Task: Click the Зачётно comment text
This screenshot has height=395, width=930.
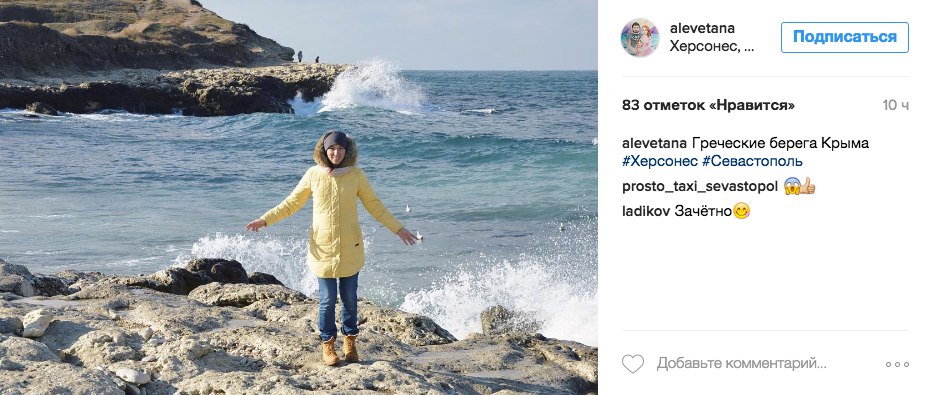Action: [703, 211]
